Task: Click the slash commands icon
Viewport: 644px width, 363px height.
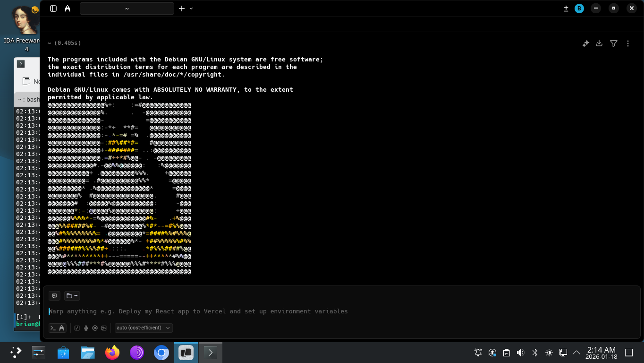Action: [x=77, y=328]
